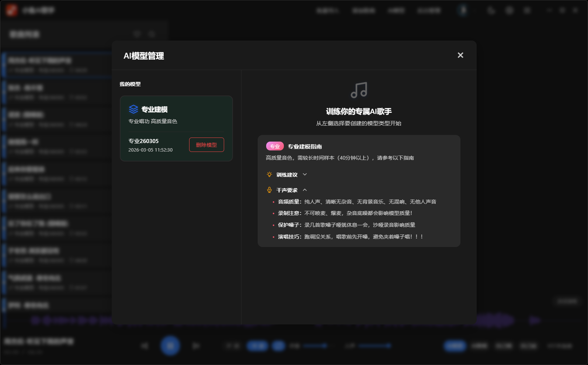Click the 干声要求 microphone icon
The height and width of the screenshot is (365, 588).
[x=269, y=190]
